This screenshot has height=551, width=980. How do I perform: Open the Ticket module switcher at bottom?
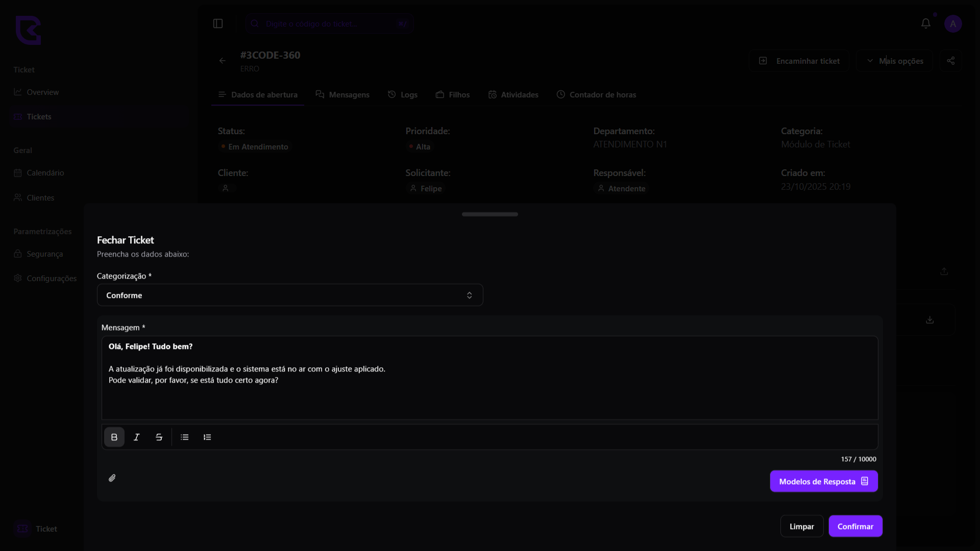(36, 529)
